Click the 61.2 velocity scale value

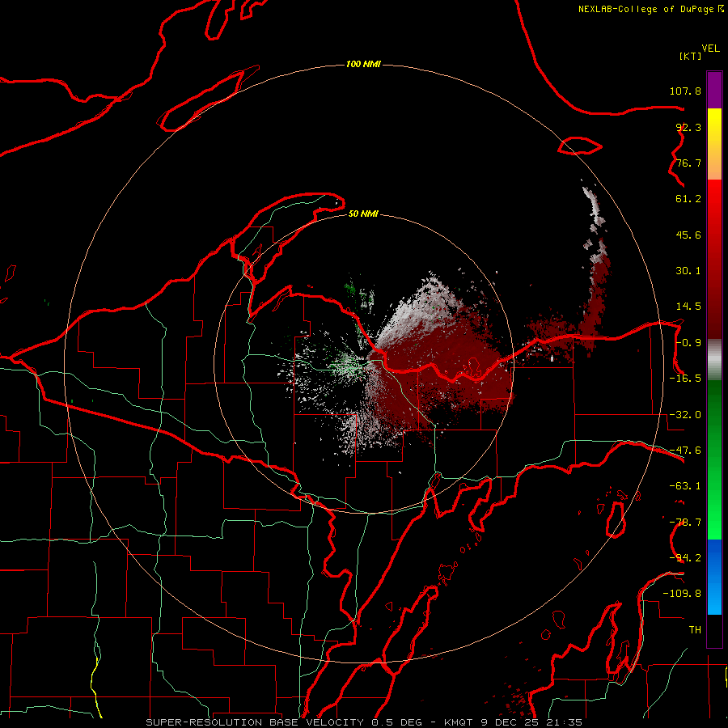click(688, 199)
